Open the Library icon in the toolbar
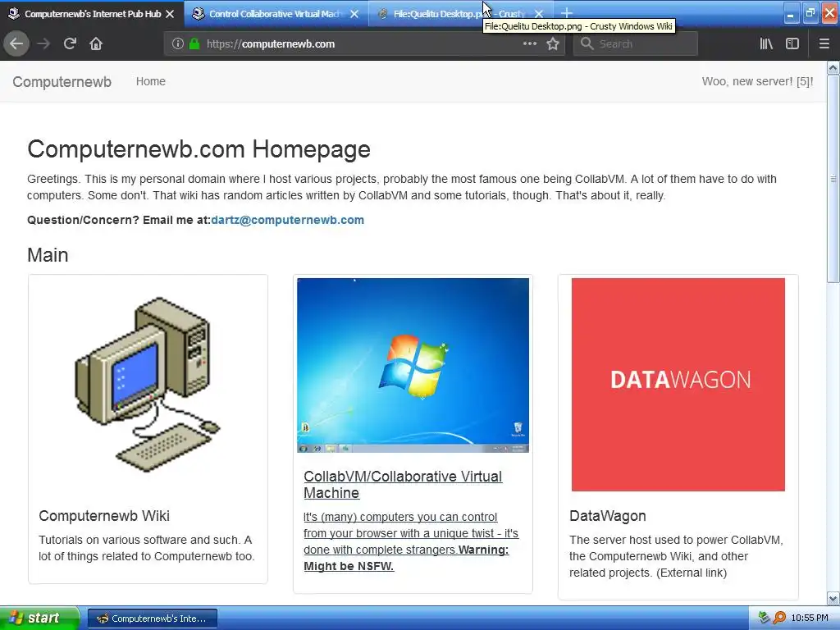Screen dimensions: 840x630 [766, 44]
